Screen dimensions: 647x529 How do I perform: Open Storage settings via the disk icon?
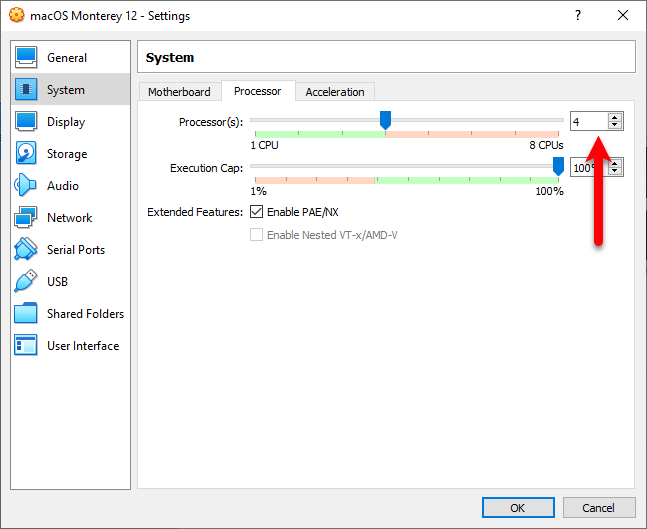26,153
